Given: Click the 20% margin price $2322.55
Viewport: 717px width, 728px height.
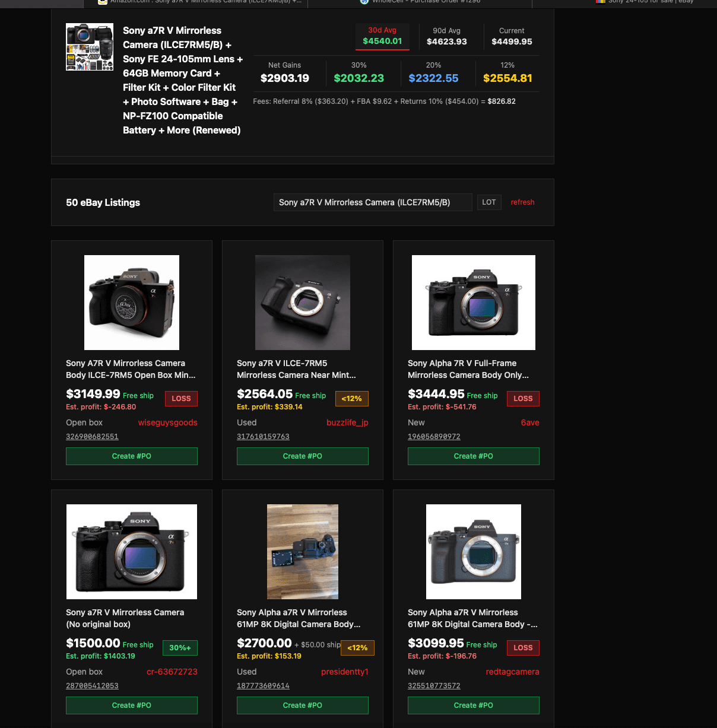Looking at the screenshot, I should (x=434, y=78).
